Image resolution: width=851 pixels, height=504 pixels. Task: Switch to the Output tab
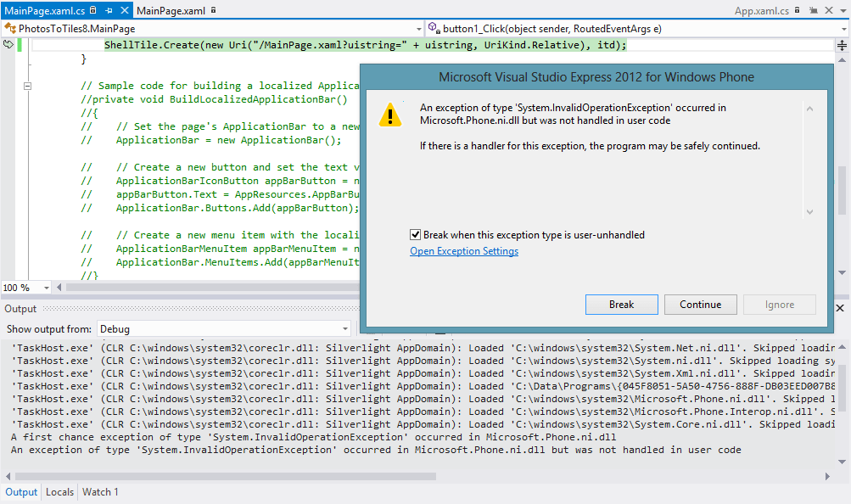(21, 492)
